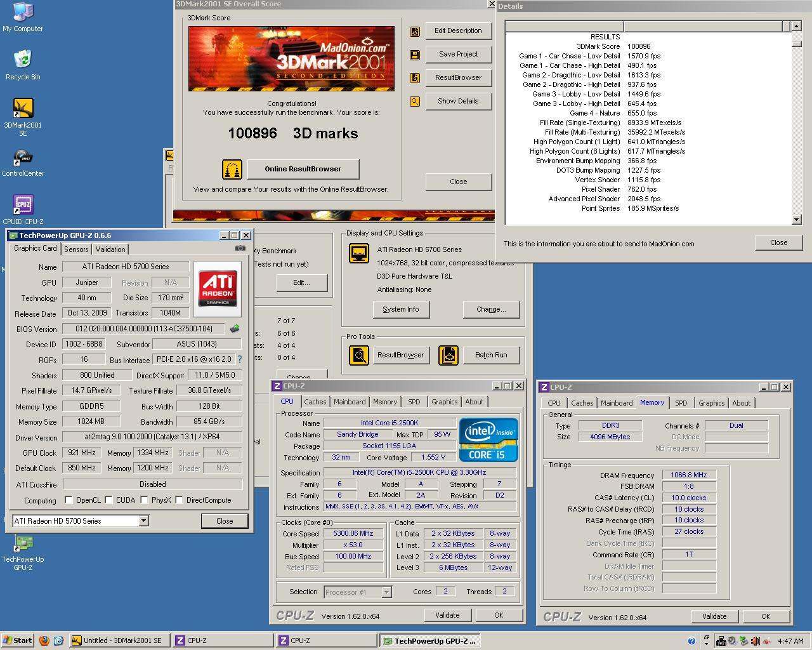The width and height of the screenshot is (812, 650).
Task: Open the Mainboard tab in left CPU-Z window
Action: point(350,402)
